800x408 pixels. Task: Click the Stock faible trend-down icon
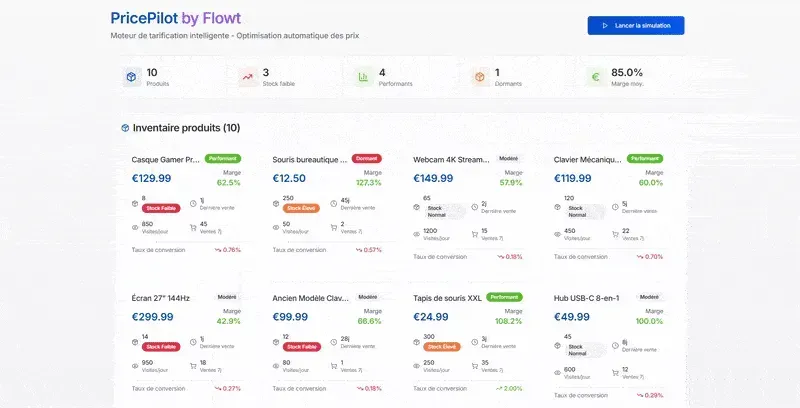248,77
